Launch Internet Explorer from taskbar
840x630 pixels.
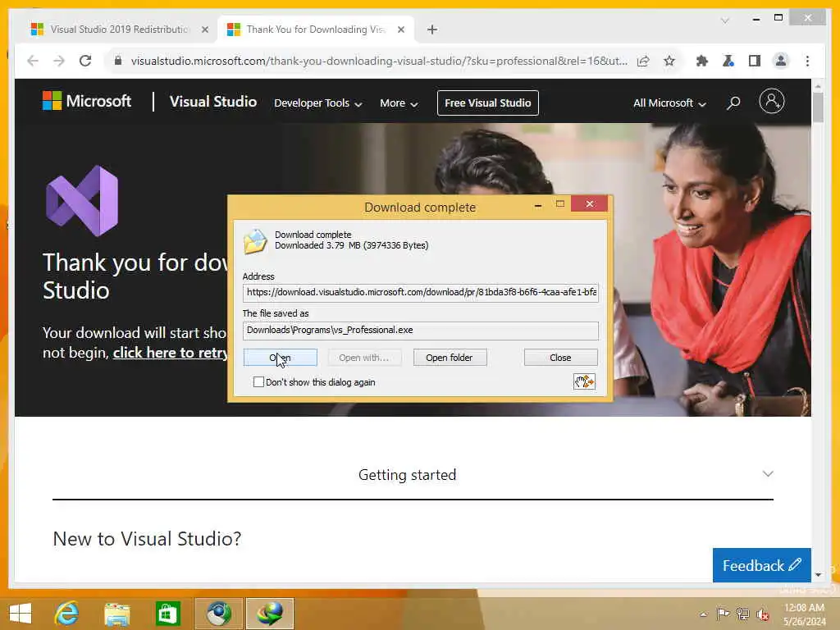67,614
